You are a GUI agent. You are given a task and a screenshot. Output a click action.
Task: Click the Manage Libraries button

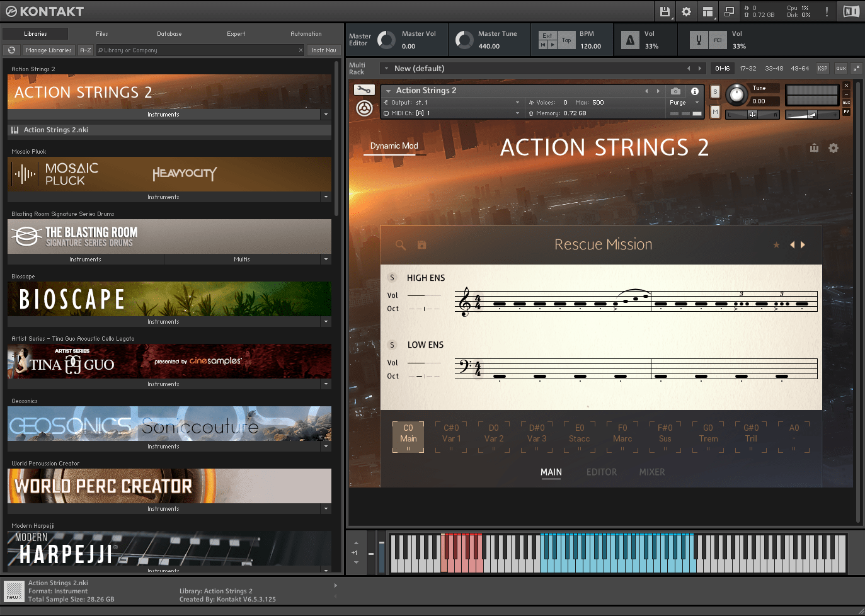49,50
